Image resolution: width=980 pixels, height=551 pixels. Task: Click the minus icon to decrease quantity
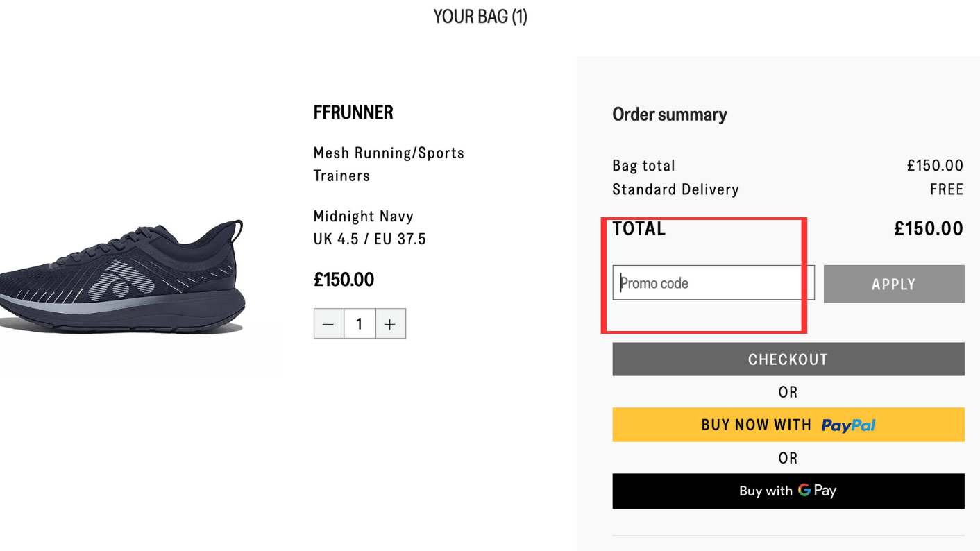[x=328, y=323]
